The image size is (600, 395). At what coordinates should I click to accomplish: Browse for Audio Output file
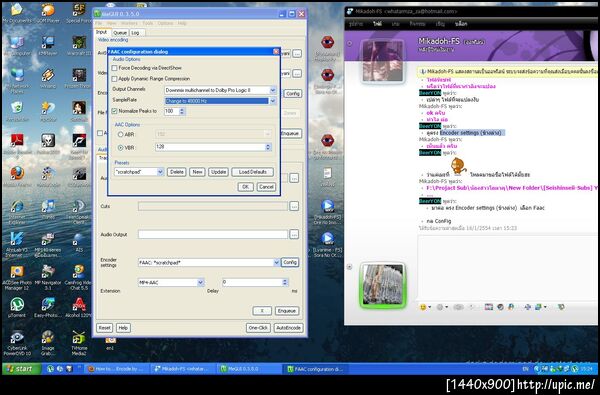click(x=294, y=234)
